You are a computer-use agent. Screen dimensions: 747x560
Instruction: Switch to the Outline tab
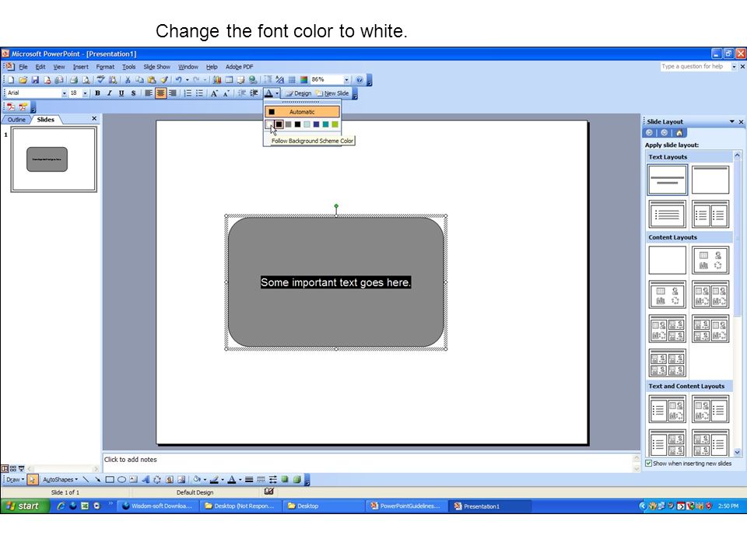pos(16,120)
